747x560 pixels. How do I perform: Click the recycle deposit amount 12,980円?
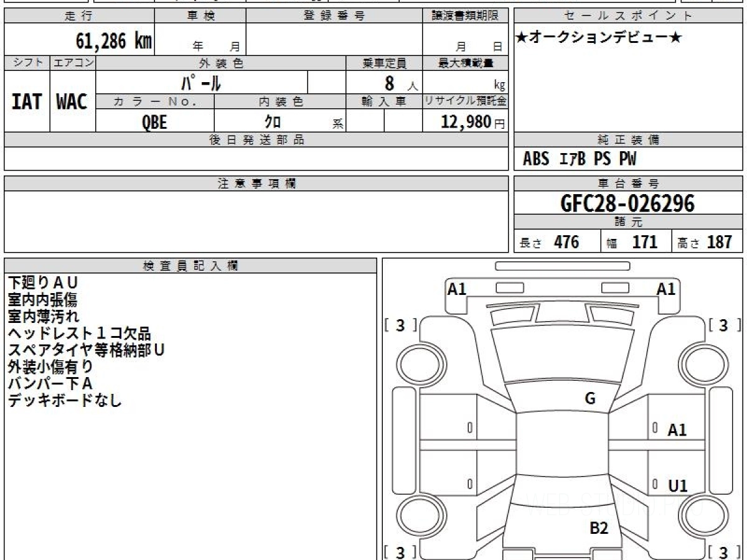tap(473, 122)
